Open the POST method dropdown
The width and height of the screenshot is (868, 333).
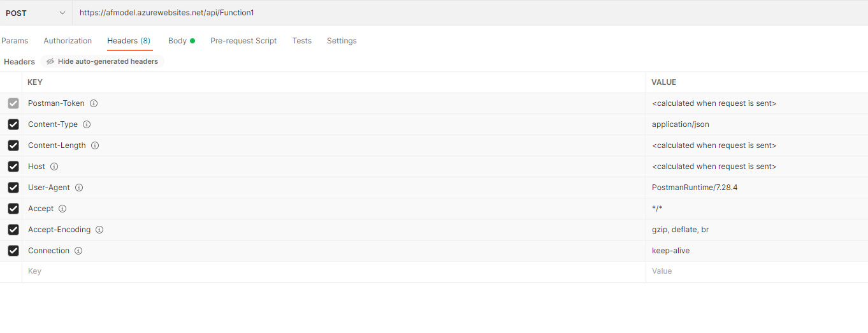(x=36, y=13)
